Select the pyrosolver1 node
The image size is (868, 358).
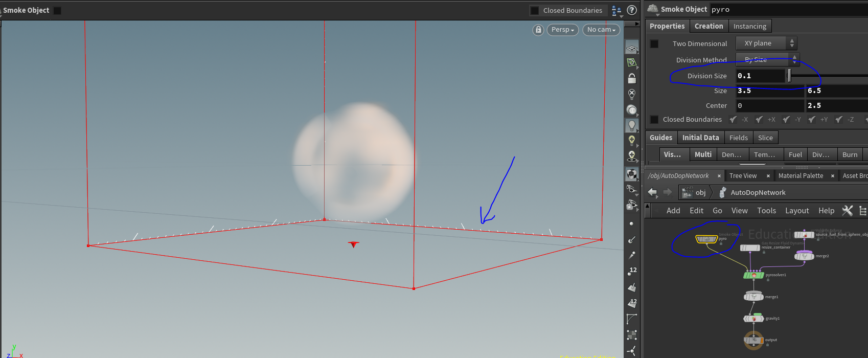(753, 275)
